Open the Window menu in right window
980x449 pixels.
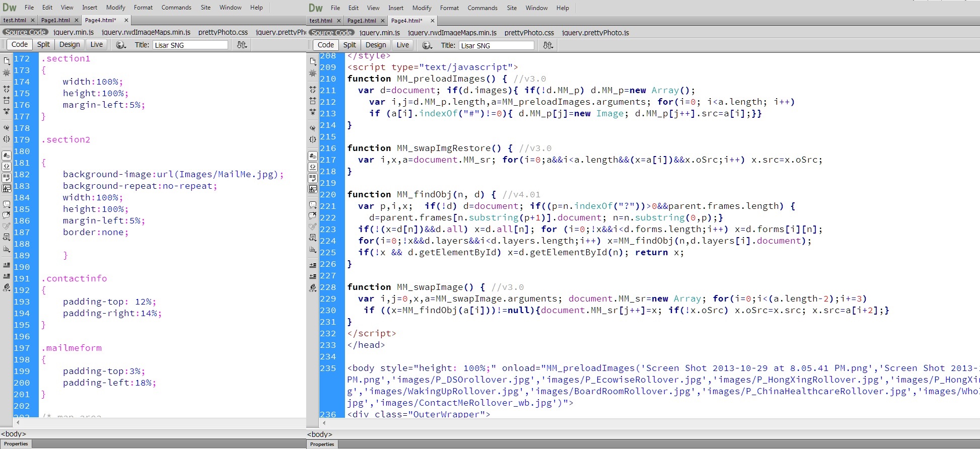tap(536, 8)
